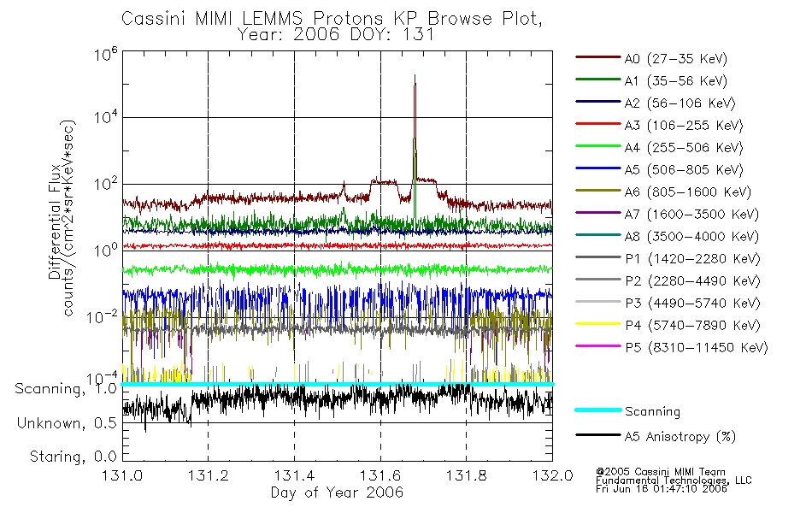Click the 10^2 y-axis tick label
The height and width of the screenshot is (513, 812).
105,184
